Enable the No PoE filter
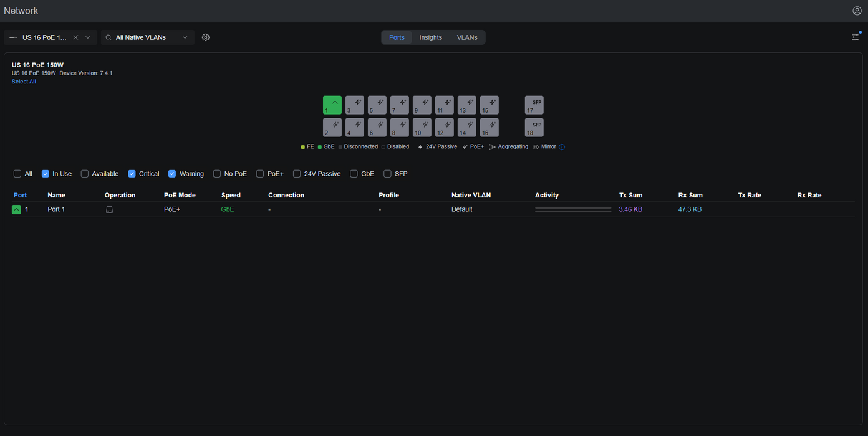The width and height of the screenshot is (868, 436). (217, 174)
